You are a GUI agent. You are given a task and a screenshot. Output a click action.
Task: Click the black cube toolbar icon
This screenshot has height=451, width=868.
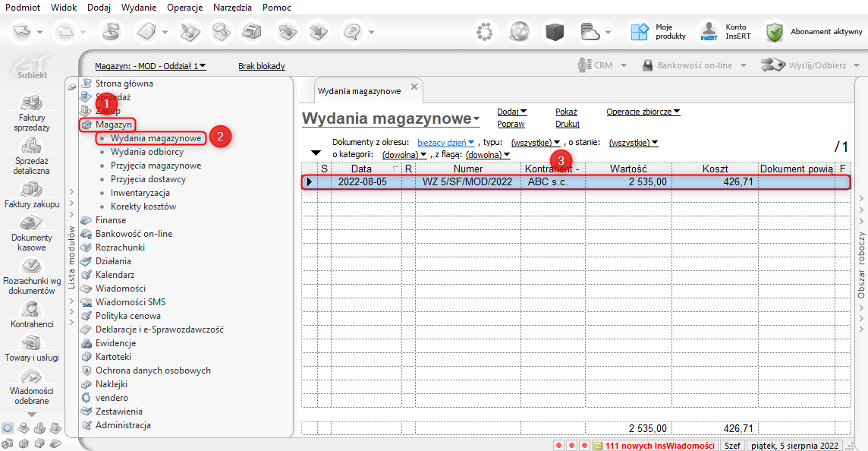[x=554, y=32]
